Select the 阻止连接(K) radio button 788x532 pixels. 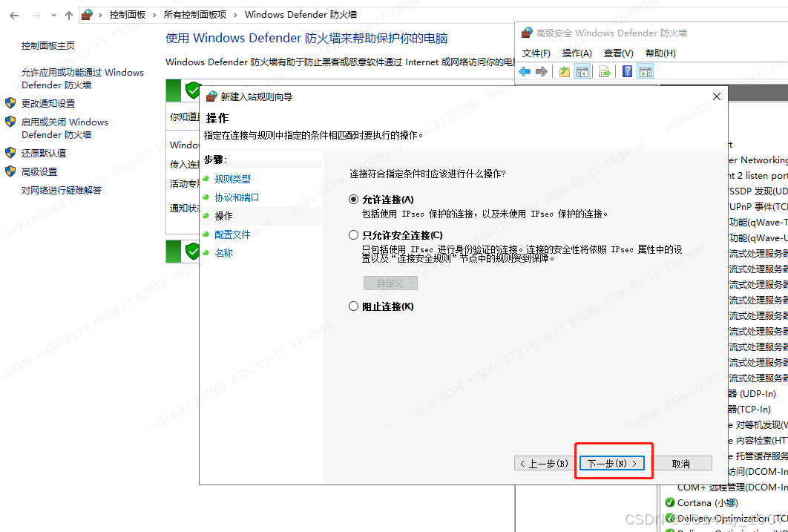pyautogui.click(x=354, y=306)
